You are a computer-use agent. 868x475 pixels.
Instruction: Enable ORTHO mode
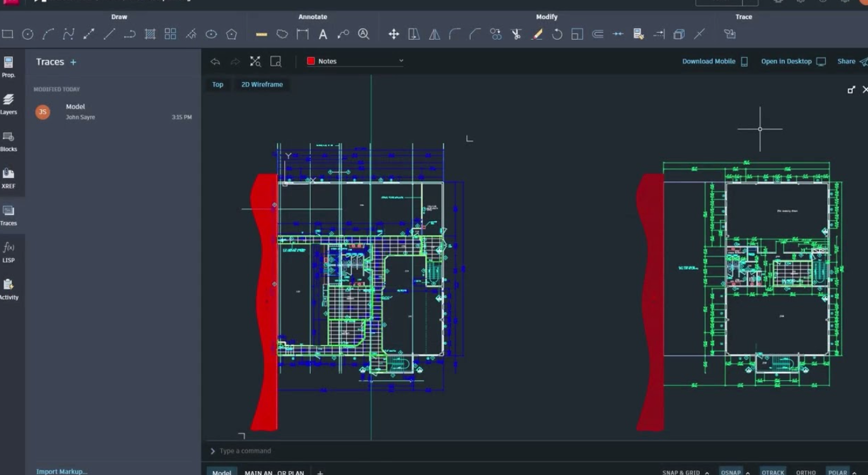point(805,472)
